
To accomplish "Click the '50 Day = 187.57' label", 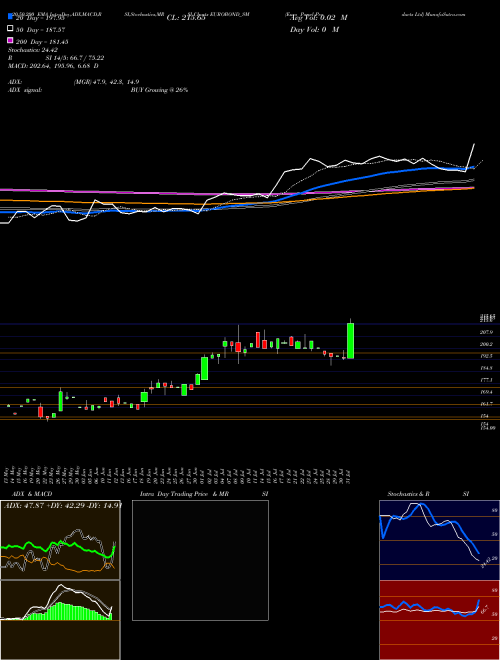I will pyautogui.click(x=40, y=29).
